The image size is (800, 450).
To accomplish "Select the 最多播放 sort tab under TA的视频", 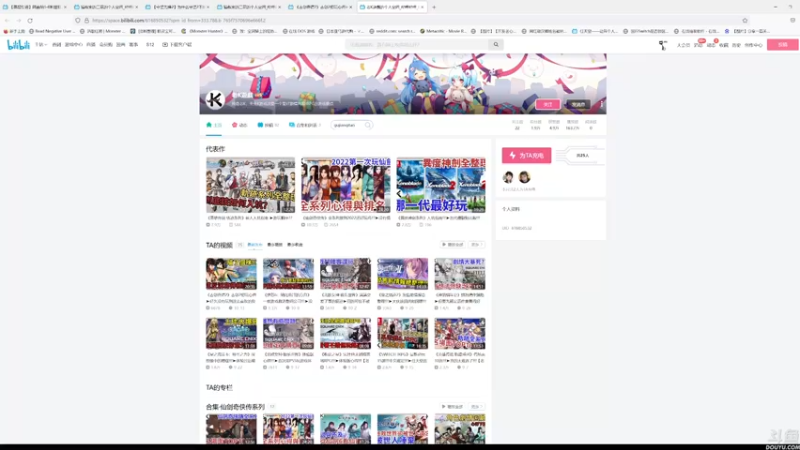I will pos(274,245).
